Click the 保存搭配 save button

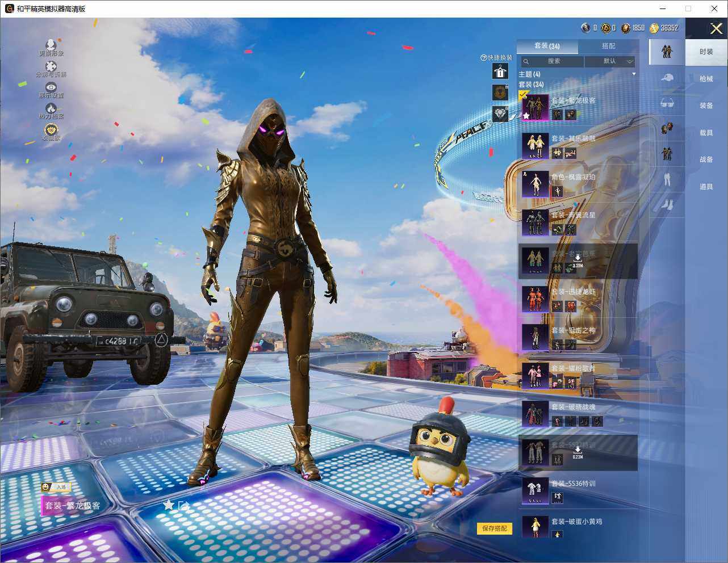[x=494, y=528]
